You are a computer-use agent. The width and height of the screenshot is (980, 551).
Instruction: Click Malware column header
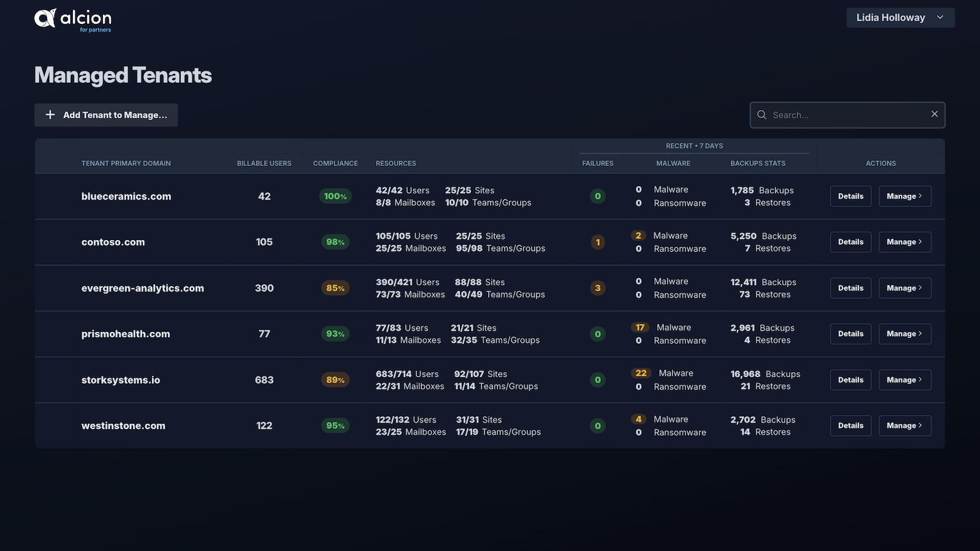[673, 163]
